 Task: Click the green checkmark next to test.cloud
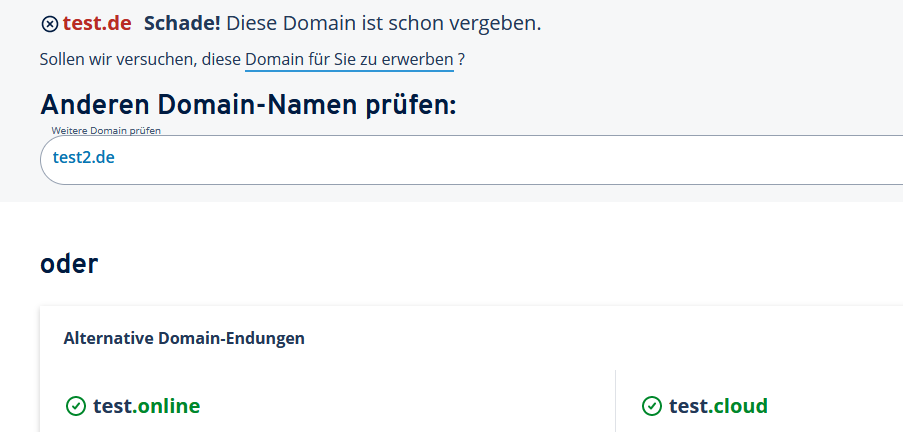(651, 406)
